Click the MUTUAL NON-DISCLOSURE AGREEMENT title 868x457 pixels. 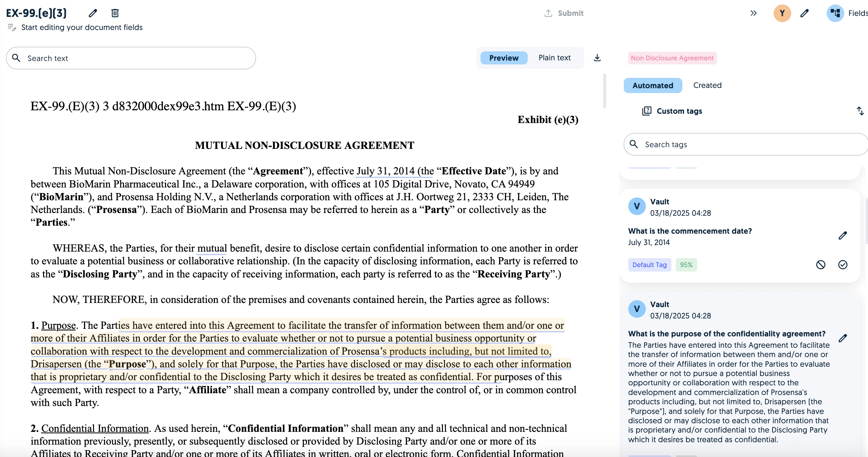[304, 145]
